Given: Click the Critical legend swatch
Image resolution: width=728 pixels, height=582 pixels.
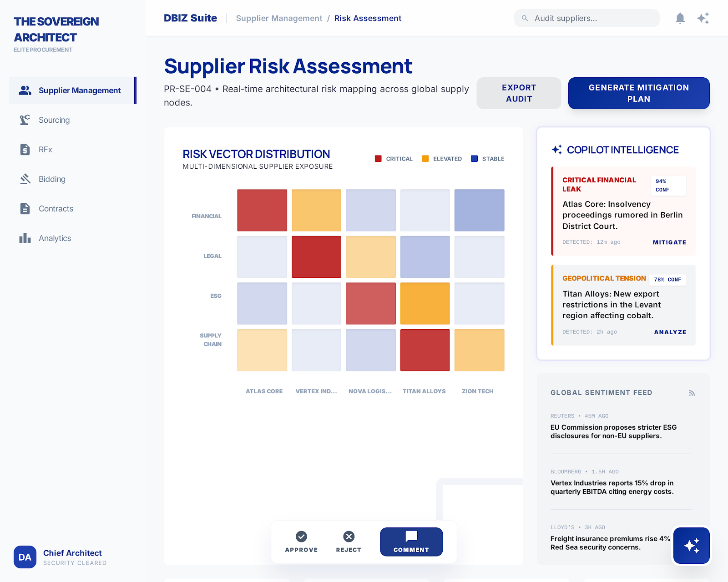Looking at the screenshot, I should click(x=378, y=159).
